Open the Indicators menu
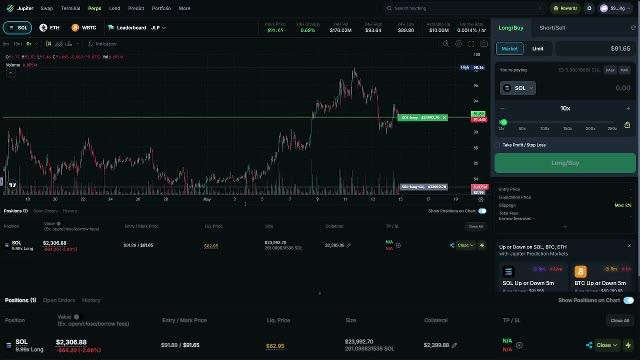This screenshot has height=360, width=640. (x=102, y=44)
